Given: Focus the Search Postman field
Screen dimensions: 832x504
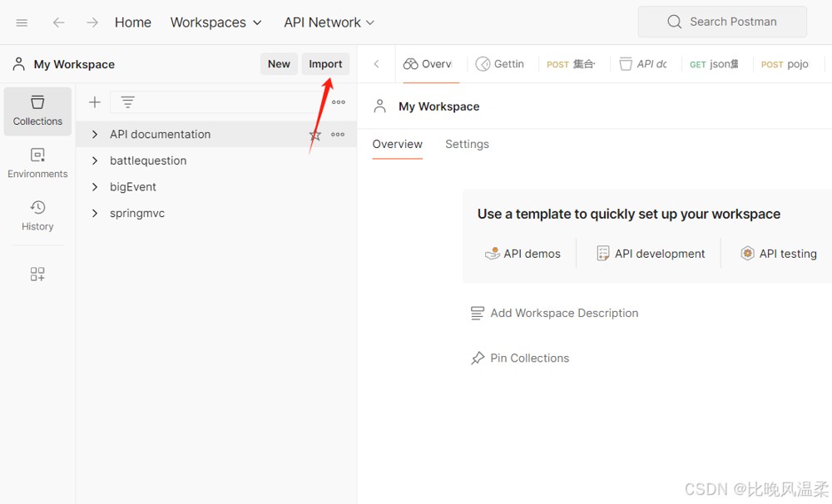Looking at the screenshot, I should [x=722, y=22].
